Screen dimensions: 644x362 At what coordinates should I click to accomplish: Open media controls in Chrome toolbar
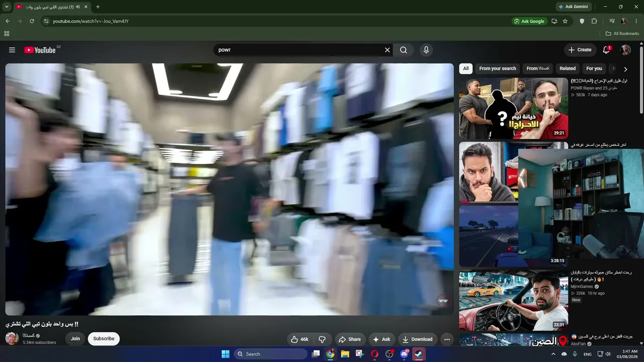pyautogui.click(x=612, y=21)
